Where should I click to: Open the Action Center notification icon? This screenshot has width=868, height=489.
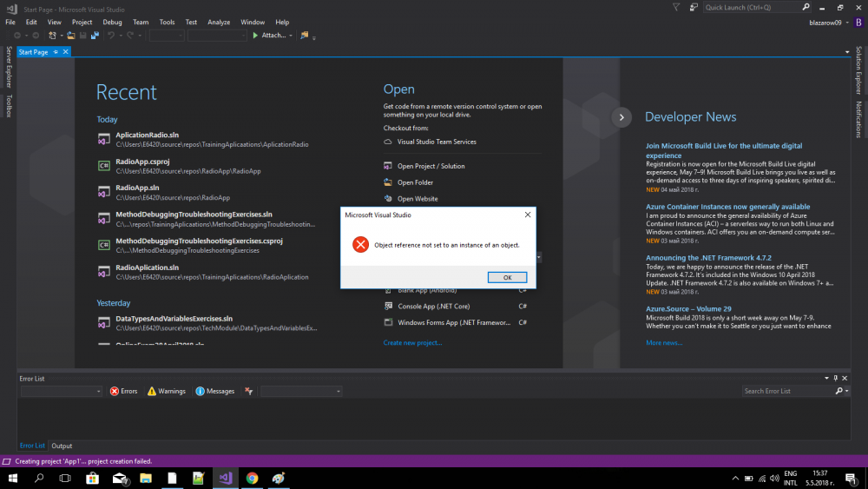pyautogui.click(x=852, y=478)
